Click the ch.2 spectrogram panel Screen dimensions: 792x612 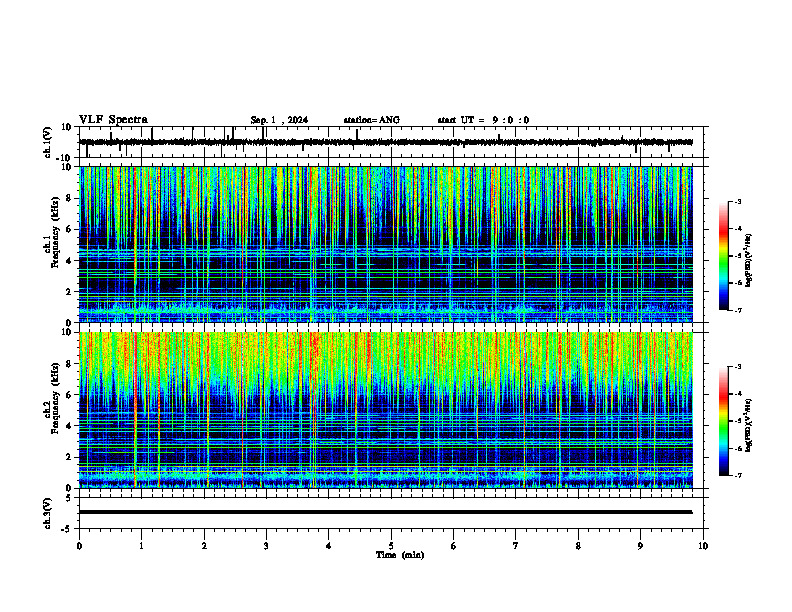pos(386,410)
